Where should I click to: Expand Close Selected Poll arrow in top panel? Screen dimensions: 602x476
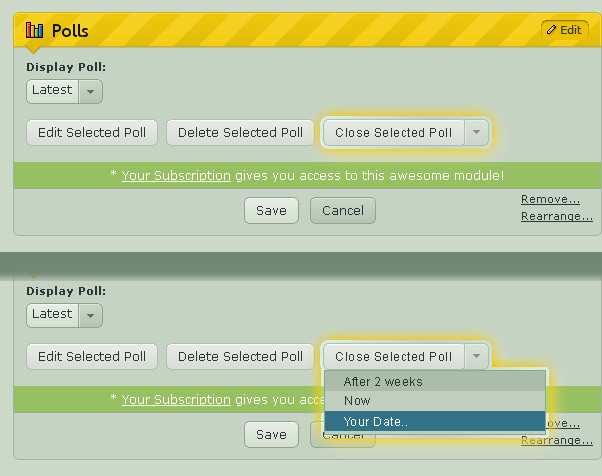click(477, 133)
